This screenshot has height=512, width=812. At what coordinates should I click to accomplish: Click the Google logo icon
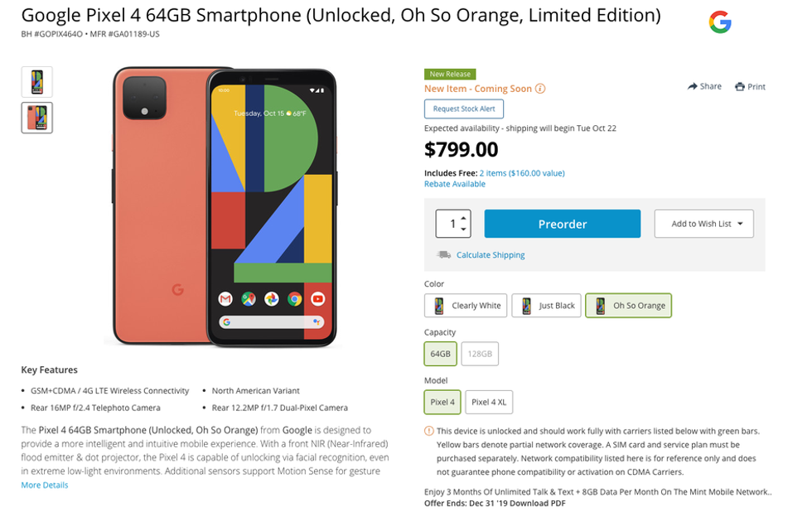720,23
